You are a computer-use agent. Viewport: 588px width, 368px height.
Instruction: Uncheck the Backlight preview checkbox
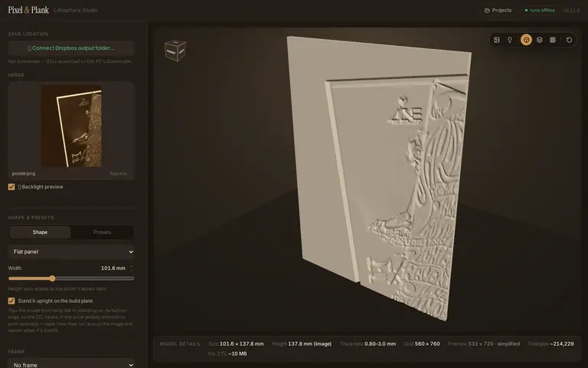coord(11,186)
